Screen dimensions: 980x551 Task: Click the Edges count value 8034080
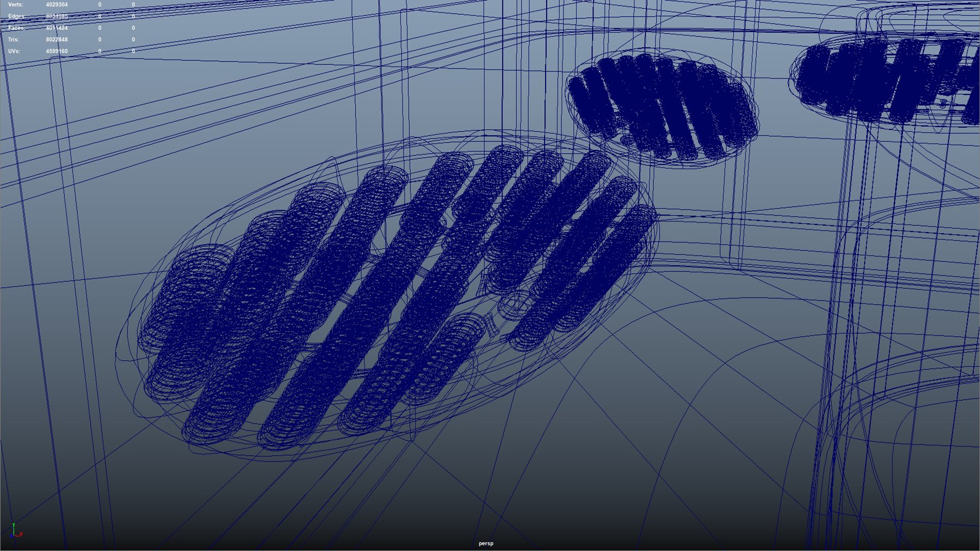coord(57,16)
